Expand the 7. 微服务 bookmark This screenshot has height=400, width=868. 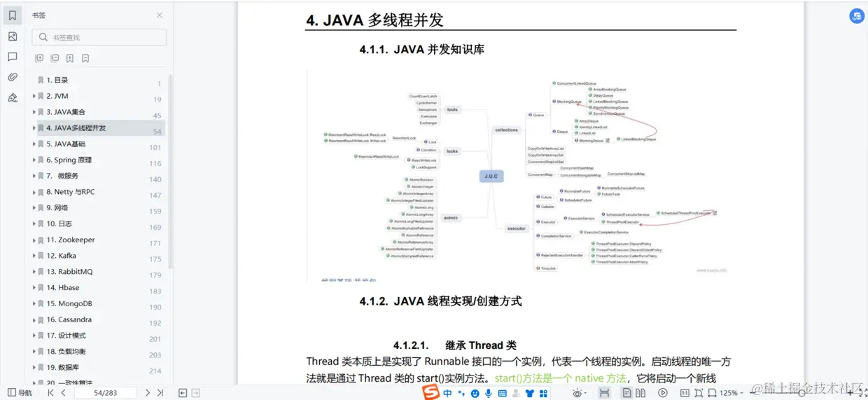click(34, 176)
